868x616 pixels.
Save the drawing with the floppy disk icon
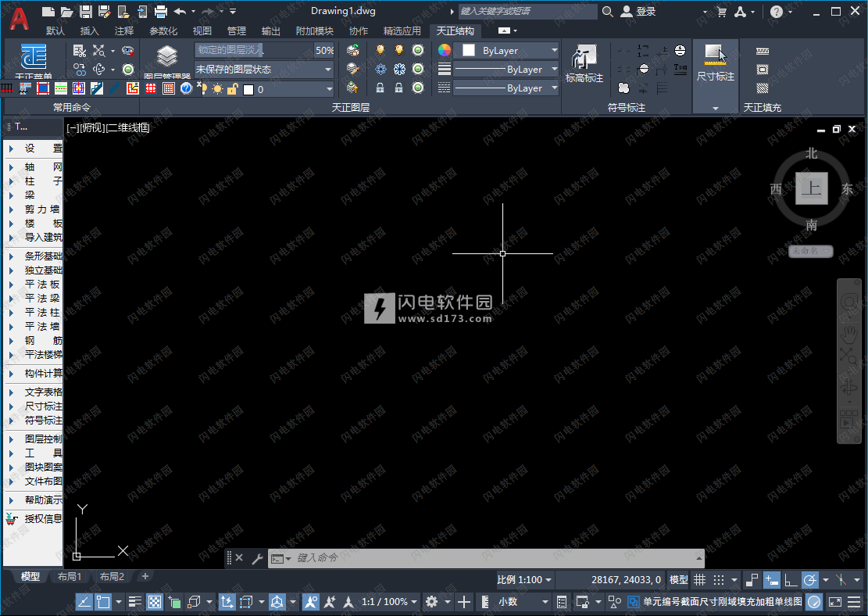[85, 11]
